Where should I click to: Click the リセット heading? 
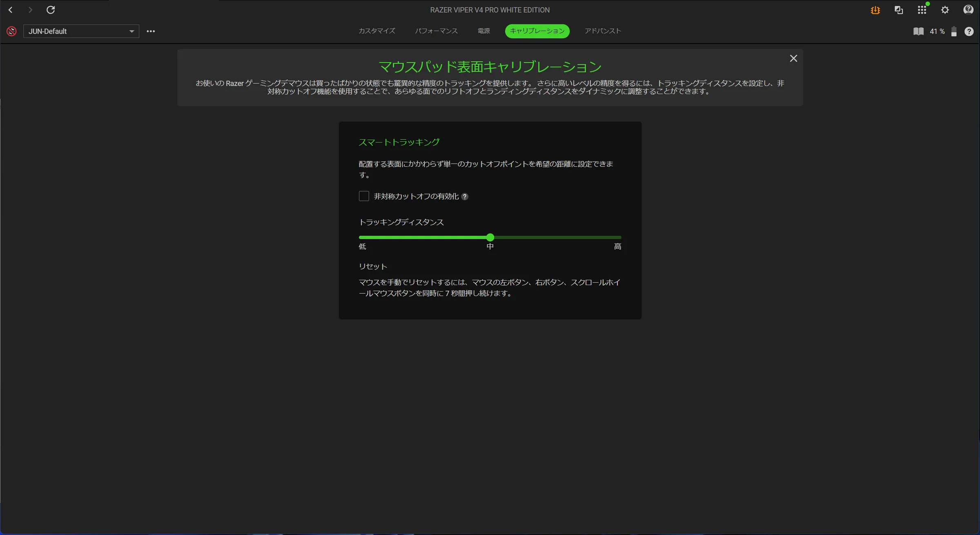[x=373, y=267]
